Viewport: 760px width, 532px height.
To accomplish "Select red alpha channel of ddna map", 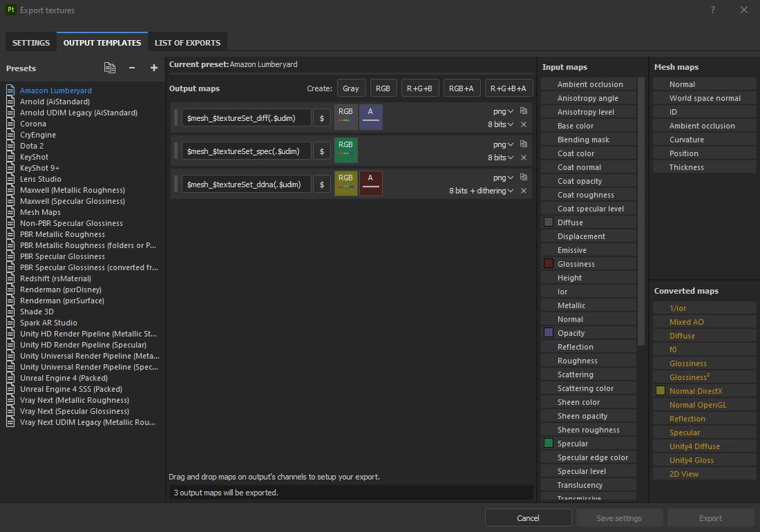I will [x=371, y=183].
